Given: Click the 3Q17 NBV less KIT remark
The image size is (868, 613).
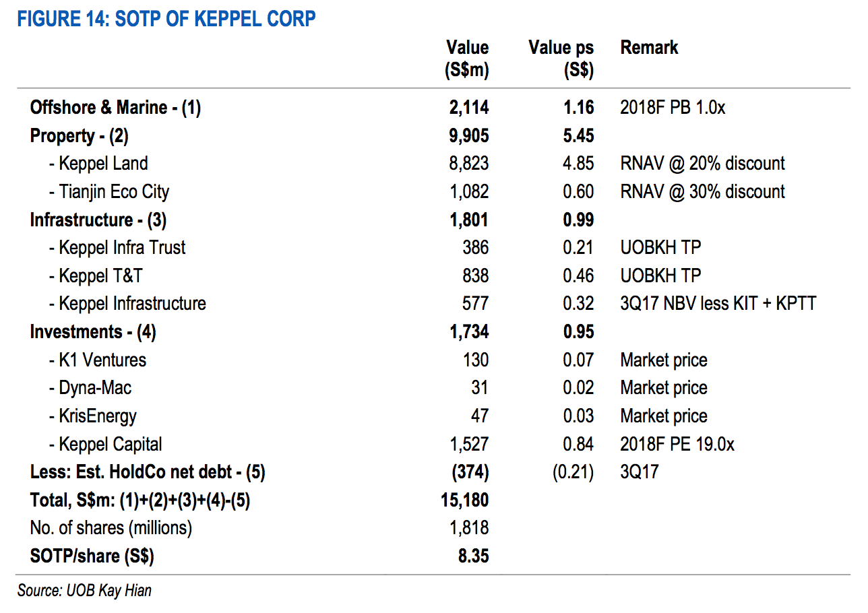Looking at the screenshot, I should [x=718, y=304].
